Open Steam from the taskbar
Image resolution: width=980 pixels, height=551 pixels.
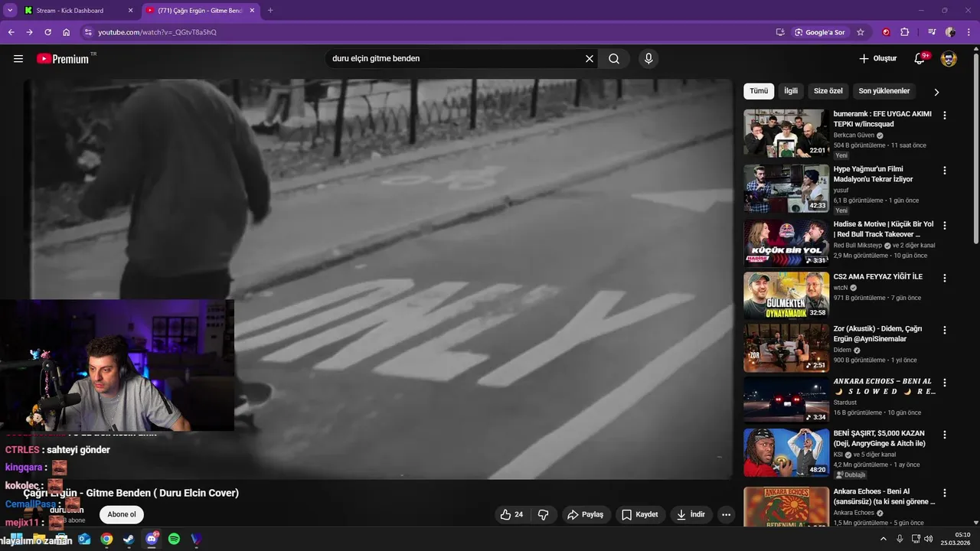[129, 539]
